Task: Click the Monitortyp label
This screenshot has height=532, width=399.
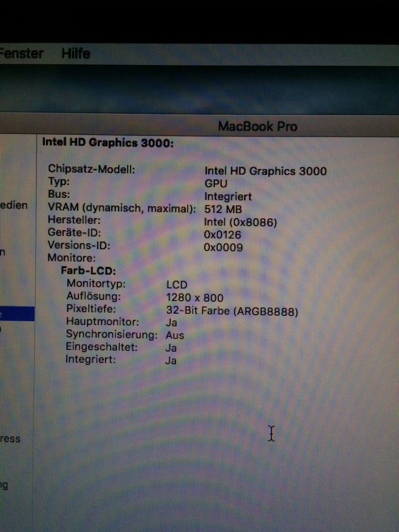Action: pos(96,283)
